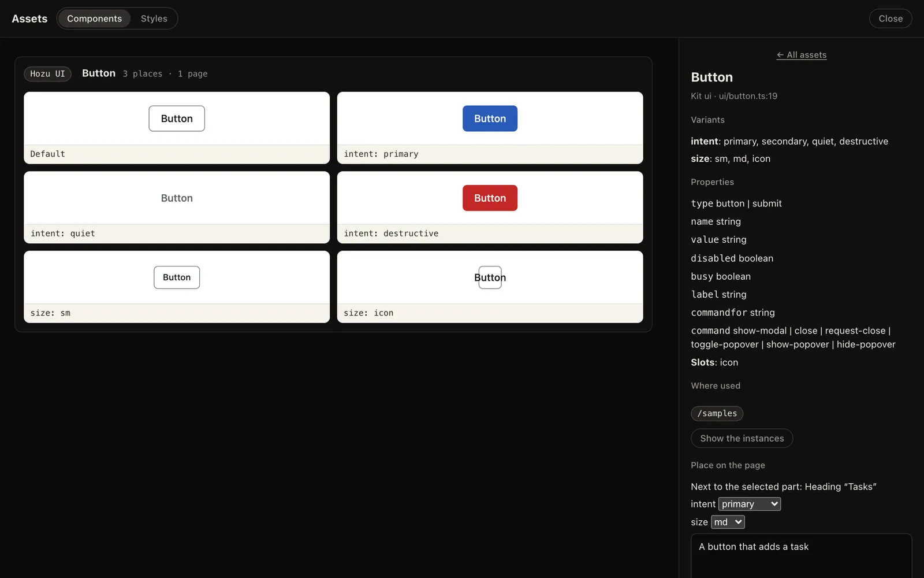Open the size dropdown set to md

(728, 522)
